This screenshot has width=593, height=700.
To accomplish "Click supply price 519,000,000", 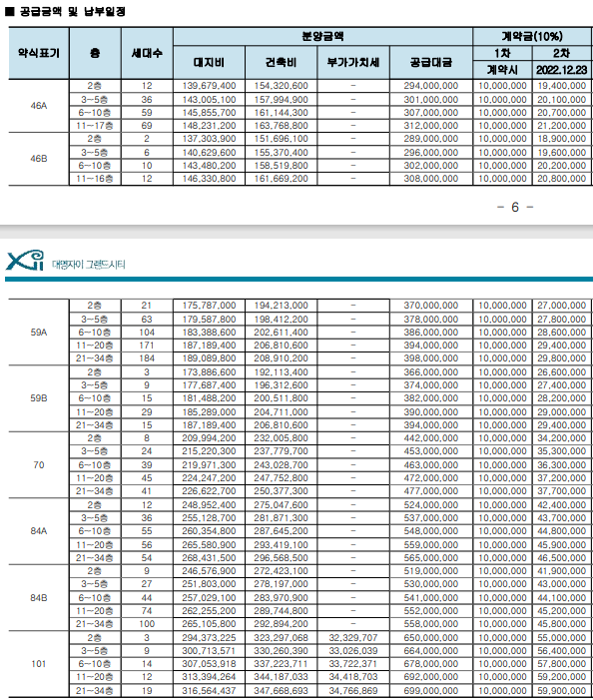I will tap(431, 571).
